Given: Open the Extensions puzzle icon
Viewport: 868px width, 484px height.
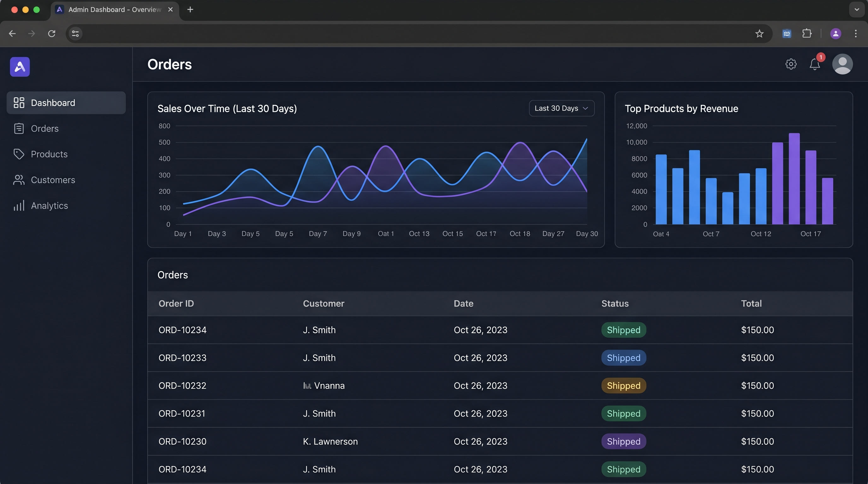Looking at the screenshot, I should point(807,34).
